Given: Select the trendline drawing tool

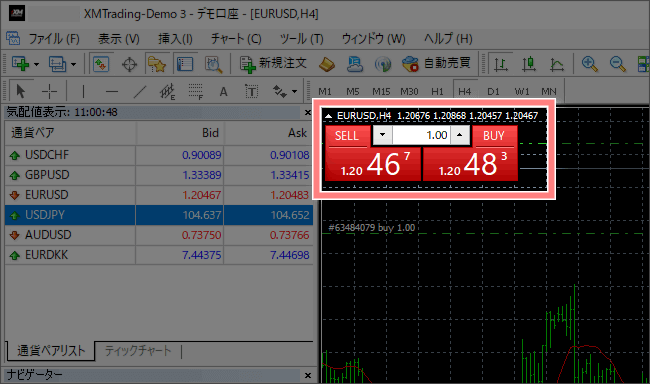Looking at the screenshot, I should 140,91.
